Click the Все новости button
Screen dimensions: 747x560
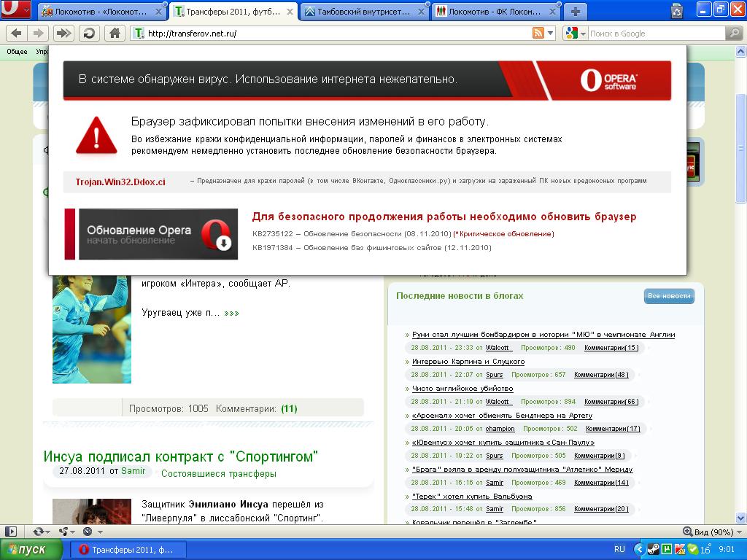pos(669,296)
